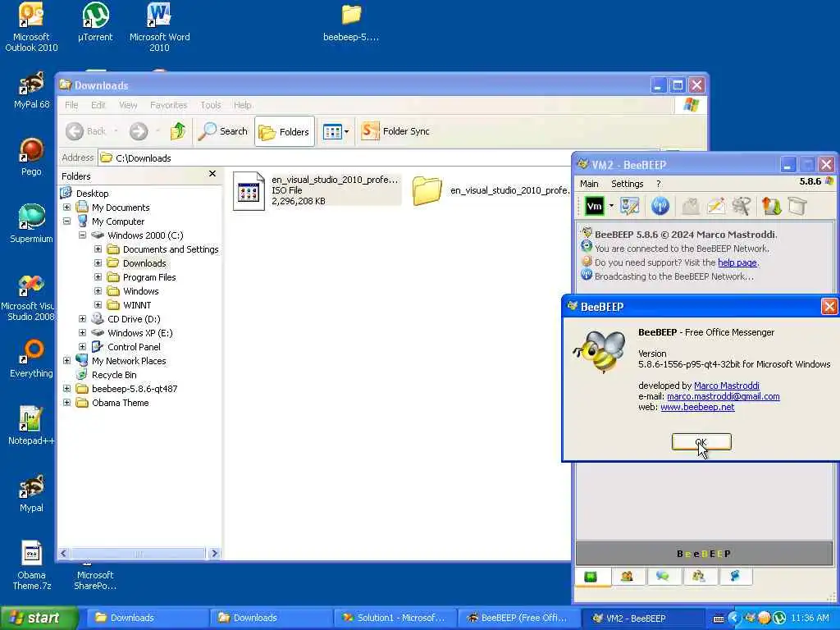This screenshot has height=630, width=840.
Task: Click left arrow of Folders pane horizontal scrollbar
Action: pyautogui.click(x=64, y=554)
